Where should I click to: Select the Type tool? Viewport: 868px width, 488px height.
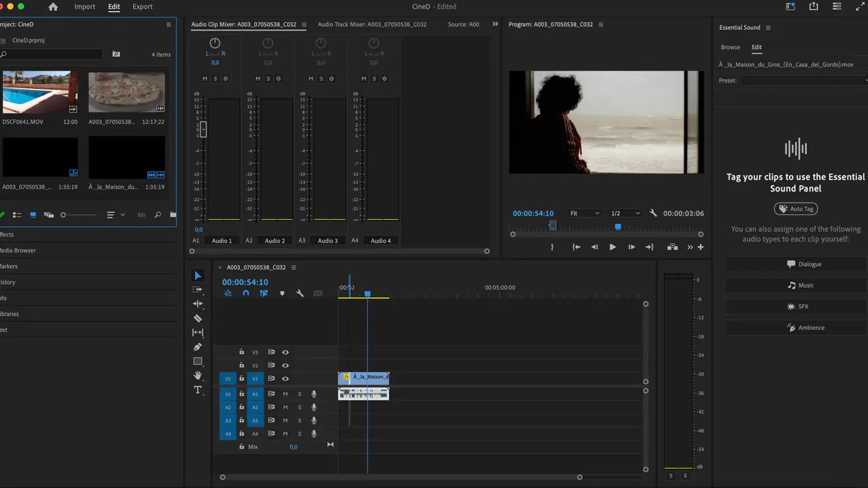(x=198, y=390)
